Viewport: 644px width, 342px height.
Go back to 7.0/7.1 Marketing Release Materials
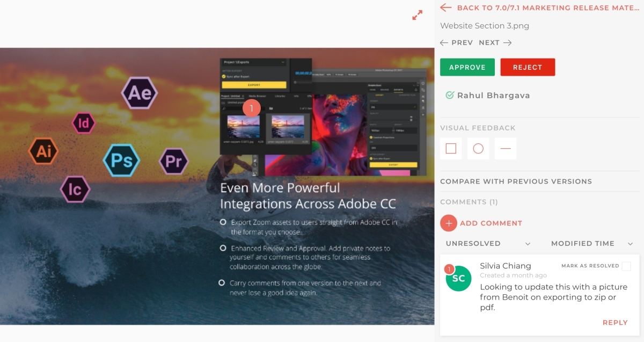(x=539, y=8)
